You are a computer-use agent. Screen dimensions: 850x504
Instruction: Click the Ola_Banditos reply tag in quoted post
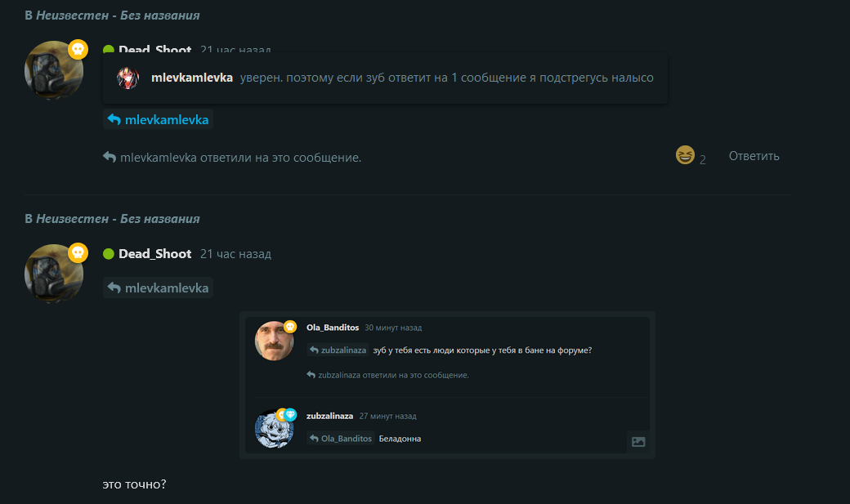pyautogui.click(x=341, y=439)
